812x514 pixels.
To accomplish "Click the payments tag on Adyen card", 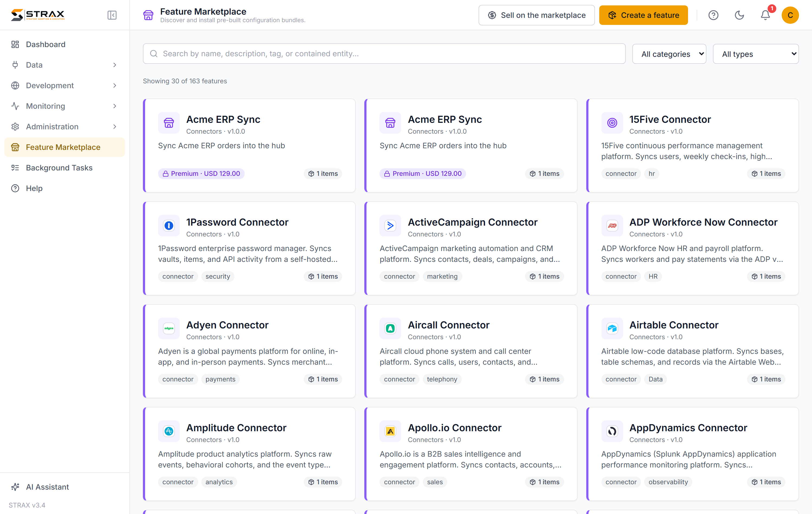I will (x=220, y=379).
